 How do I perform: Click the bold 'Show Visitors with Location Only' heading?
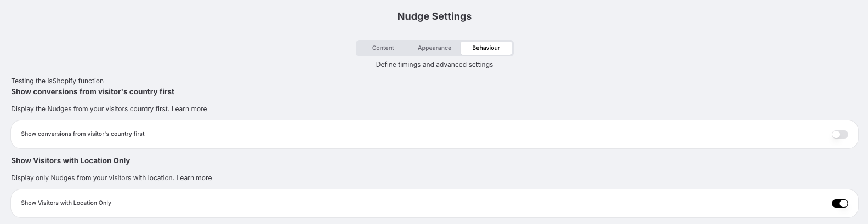point(70,160)
